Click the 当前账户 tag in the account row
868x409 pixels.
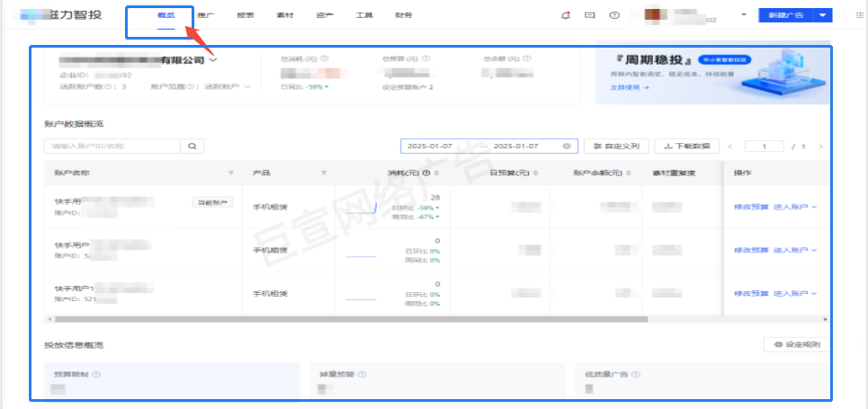click(x=212, y=202)
